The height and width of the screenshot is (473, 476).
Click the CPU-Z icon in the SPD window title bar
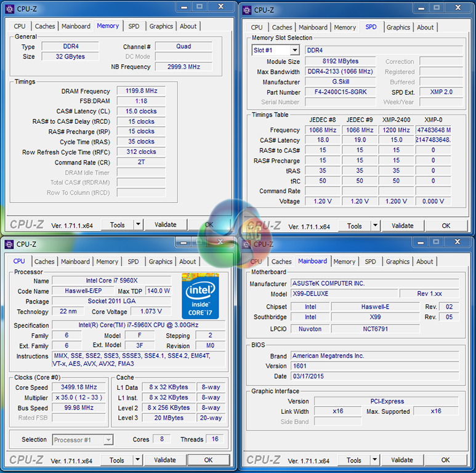coord(246,10)
